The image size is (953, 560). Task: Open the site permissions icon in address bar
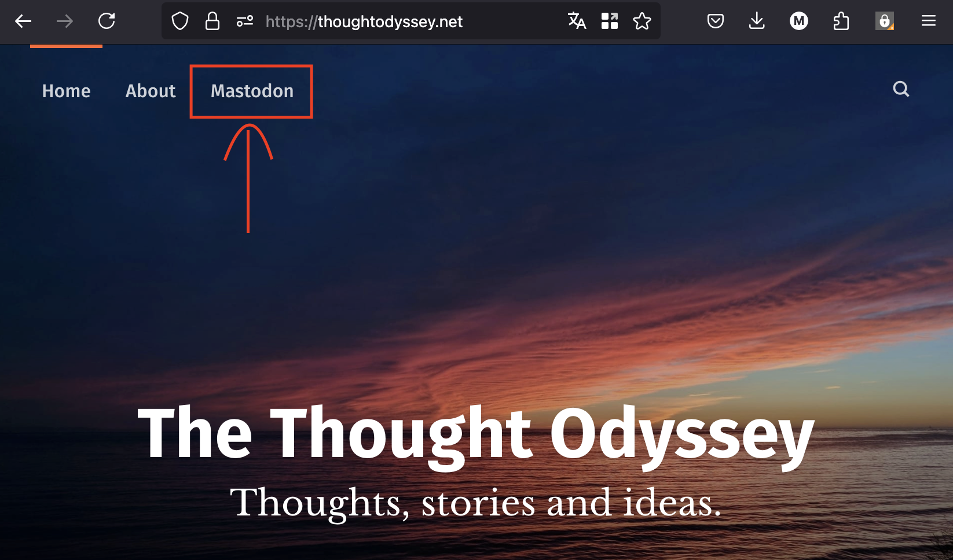245,21
